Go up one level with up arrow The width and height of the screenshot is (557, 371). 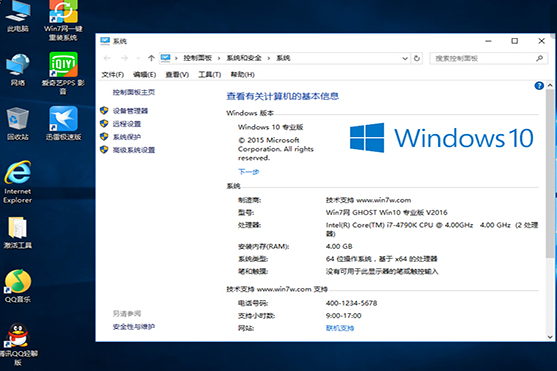(x=151, y=58)
